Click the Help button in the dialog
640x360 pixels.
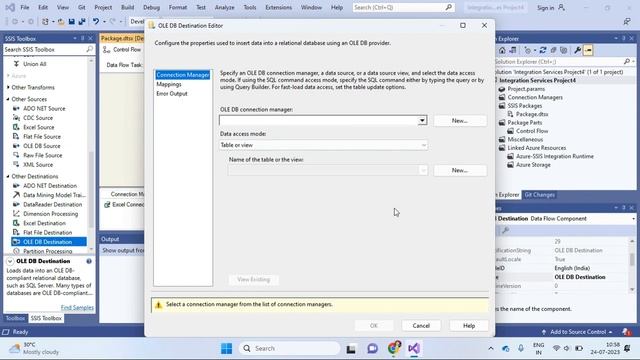(469, 326)
